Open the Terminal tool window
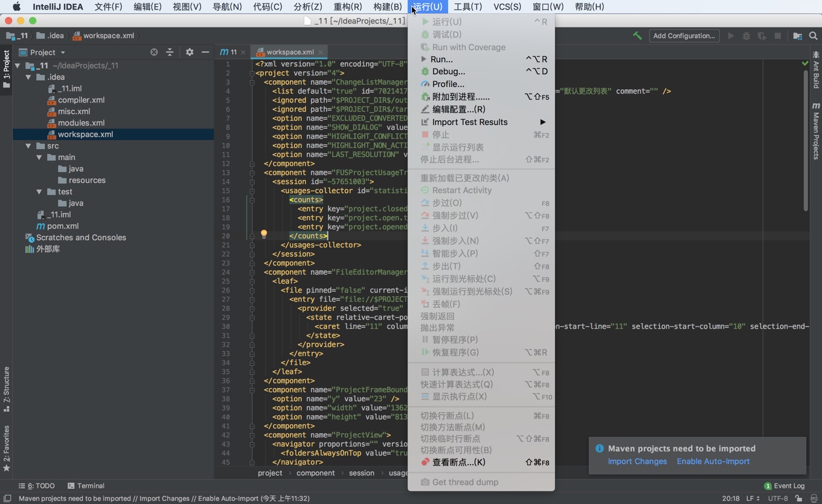The height and width of the screenshot is (504, 822). pyautogui.click(x=86, y=486)
